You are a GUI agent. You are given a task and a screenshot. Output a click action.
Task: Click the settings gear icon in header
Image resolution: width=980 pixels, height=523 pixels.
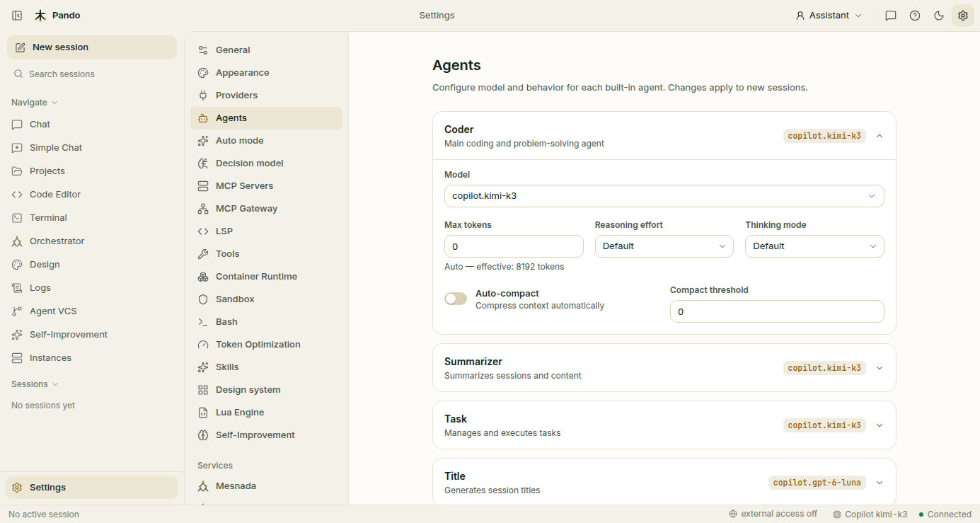point(963,16)
